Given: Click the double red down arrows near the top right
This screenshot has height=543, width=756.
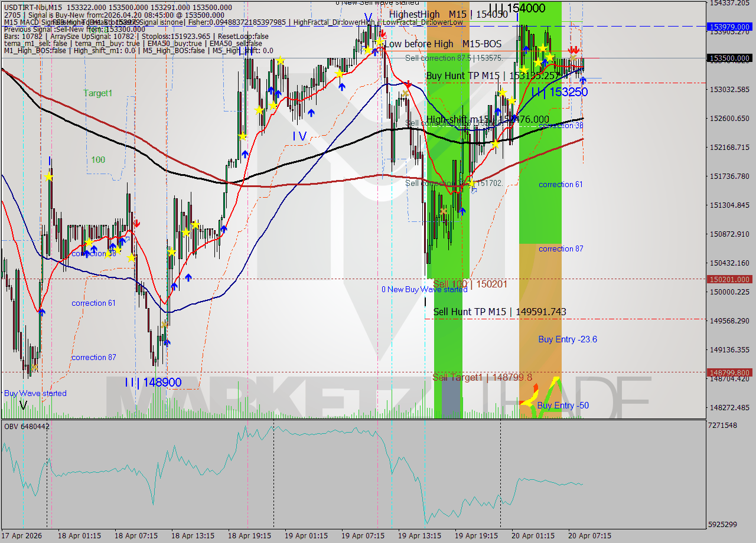Looking at the screenshot, I should [572, 50].
